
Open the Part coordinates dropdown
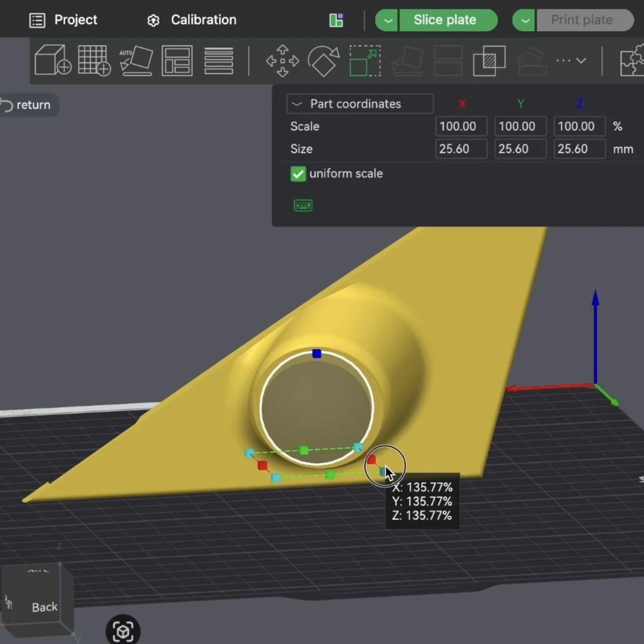pyautogui.click(x=360, y=104)
